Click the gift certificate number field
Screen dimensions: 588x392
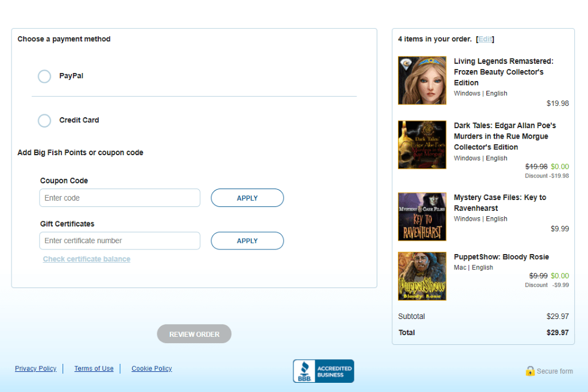(119, 241)
